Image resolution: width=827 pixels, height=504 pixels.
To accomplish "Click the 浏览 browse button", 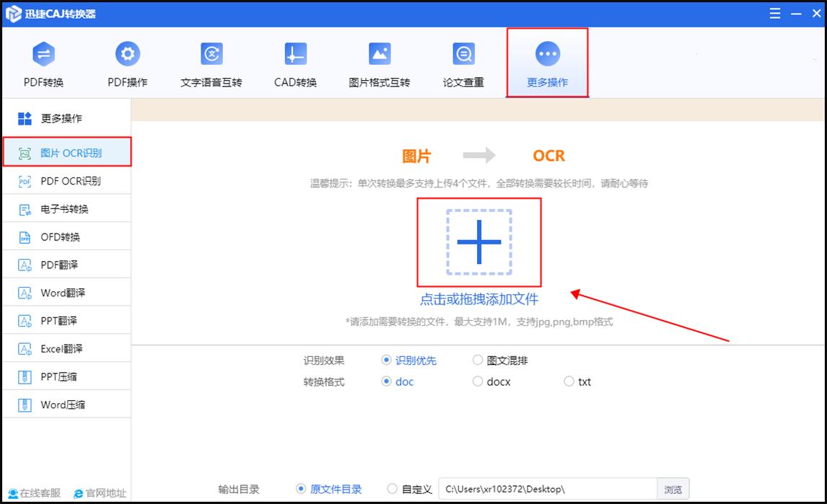I will pos(673,489).
